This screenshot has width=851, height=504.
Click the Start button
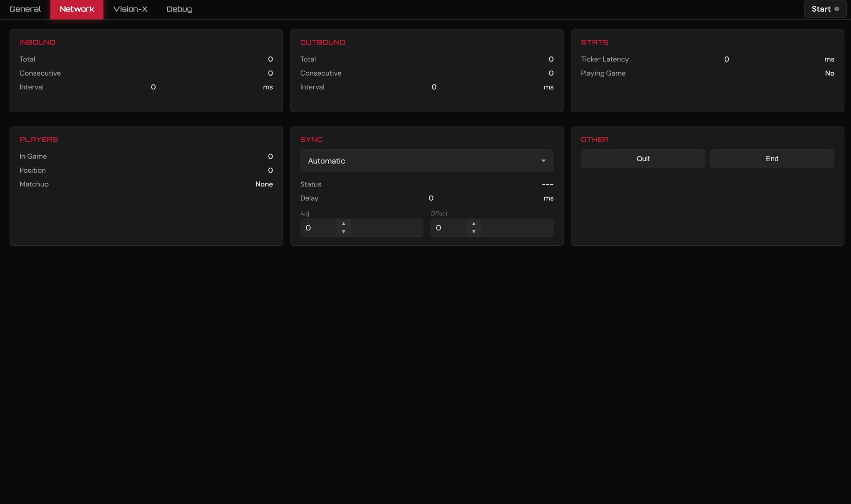point(824,9)
